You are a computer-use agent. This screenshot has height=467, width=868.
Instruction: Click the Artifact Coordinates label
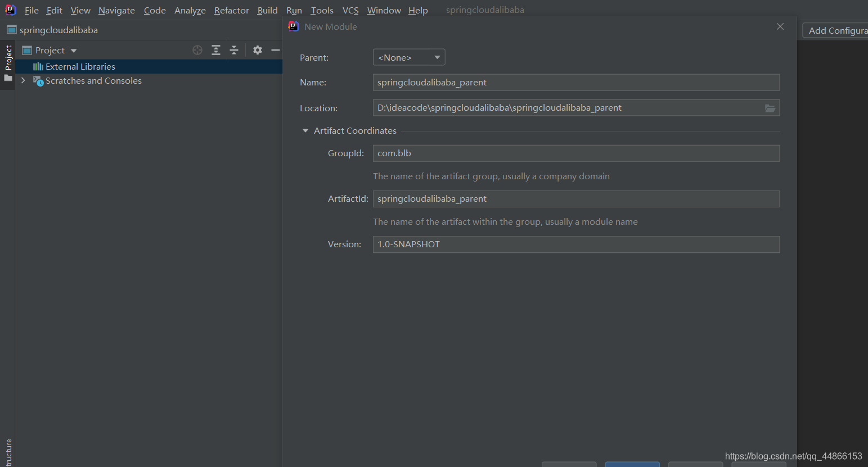click(355, 131)
